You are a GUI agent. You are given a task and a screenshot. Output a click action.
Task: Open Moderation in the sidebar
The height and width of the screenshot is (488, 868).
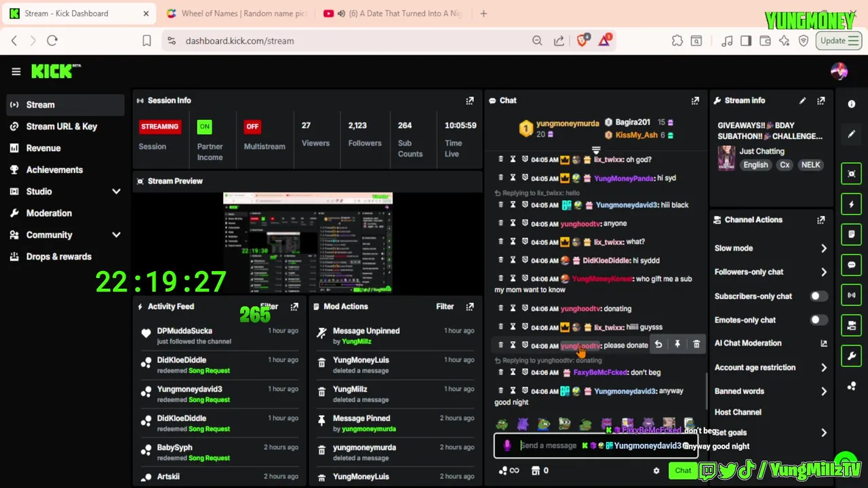[65, 213]
